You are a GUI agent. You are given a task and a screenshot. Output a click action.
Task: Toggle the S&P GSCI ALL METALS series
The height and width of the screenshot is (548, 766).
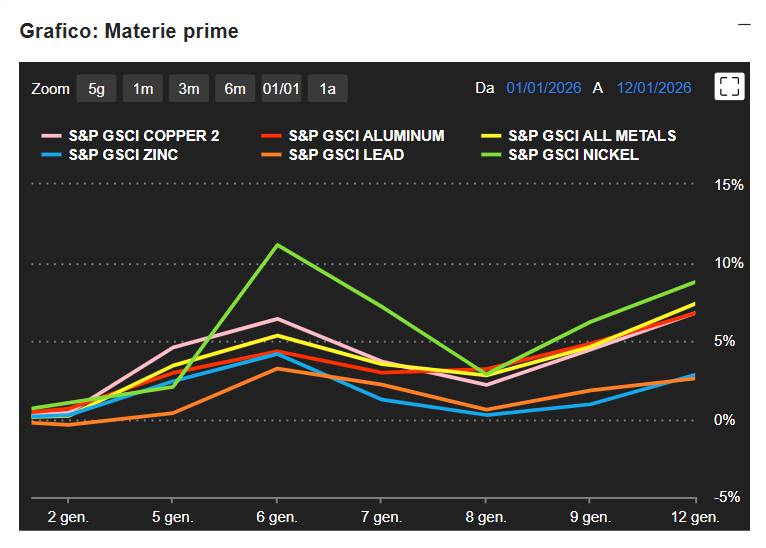[592, 136]
